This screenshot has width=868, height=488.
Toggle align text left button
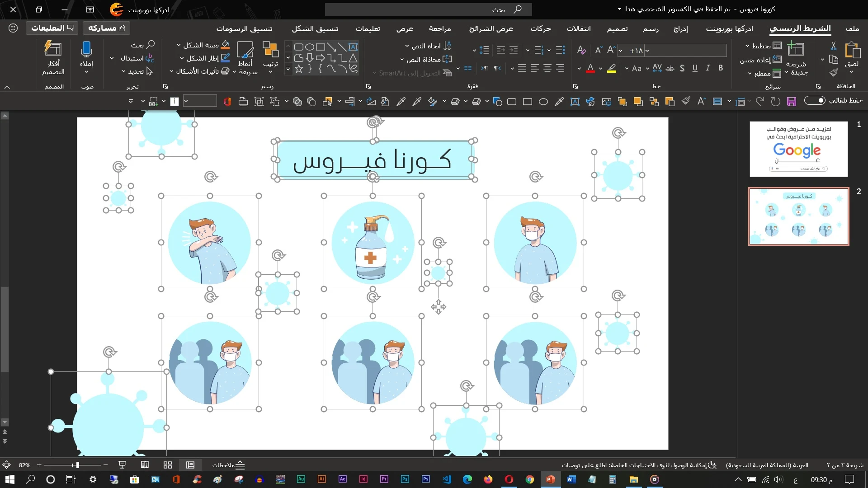pos(535,68)
